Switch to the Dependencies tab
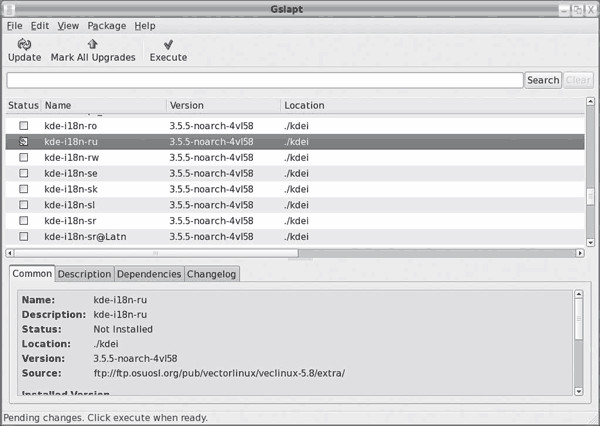Viewport: 600px width, 426px height. tap(149, 274)
